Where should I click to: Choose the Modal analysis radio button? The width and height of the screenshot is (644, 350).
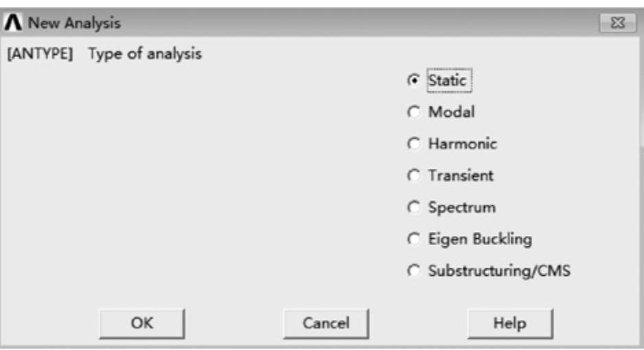click(413, 112)
